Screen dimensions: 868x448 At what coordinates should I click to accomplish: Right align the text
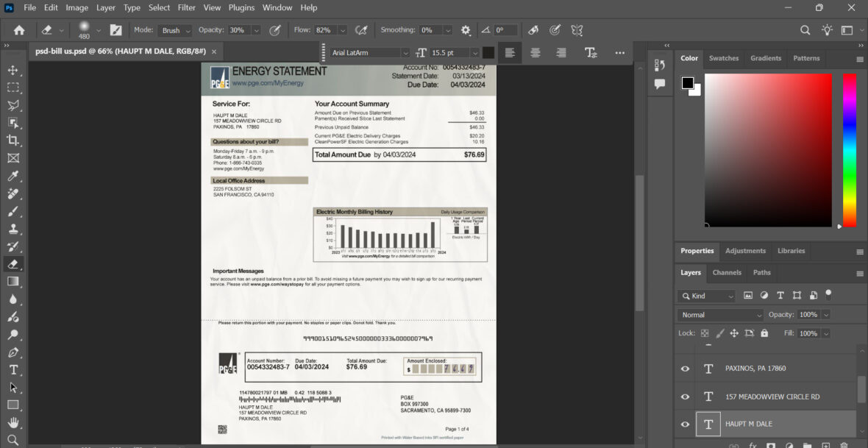coord(561,53)
